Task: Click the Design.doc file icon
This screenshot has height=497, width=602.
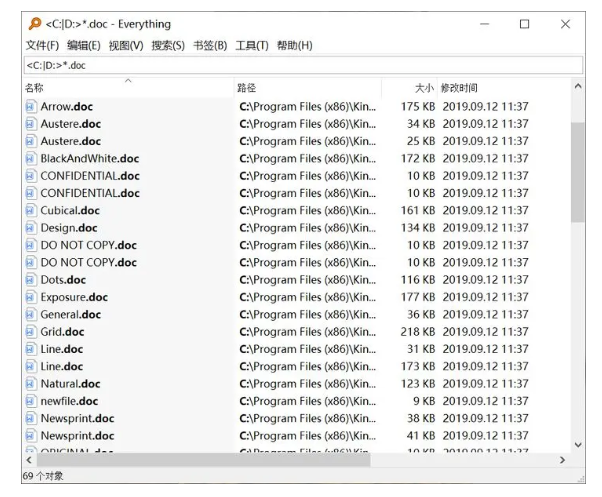Action: pos(31,228)
